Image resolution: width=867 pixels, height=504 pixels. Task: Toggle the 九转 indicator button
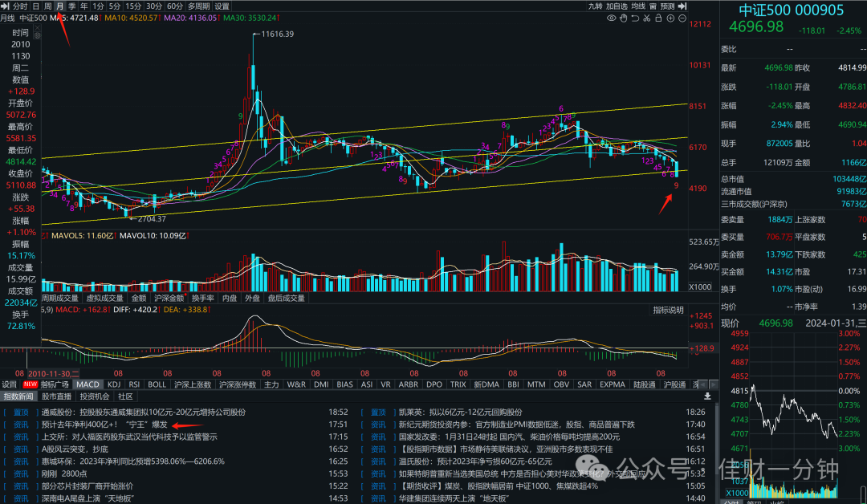pyautogui.click(x=596, y=6)
